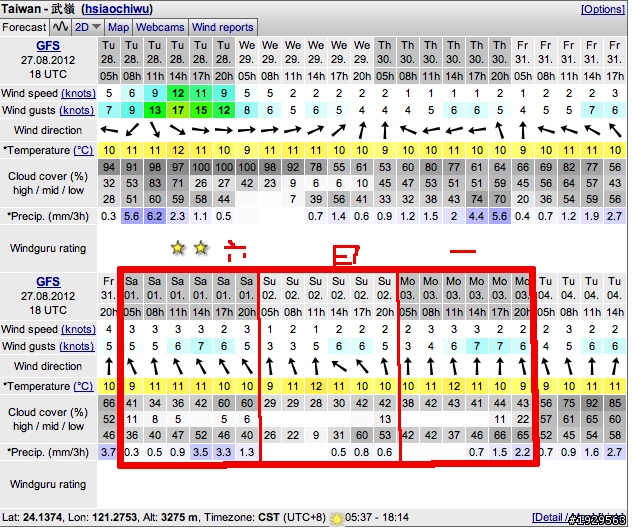Screen dimensions: 633x528
Task: Click the second Windguru rating star
Action: tap(201, 247)
